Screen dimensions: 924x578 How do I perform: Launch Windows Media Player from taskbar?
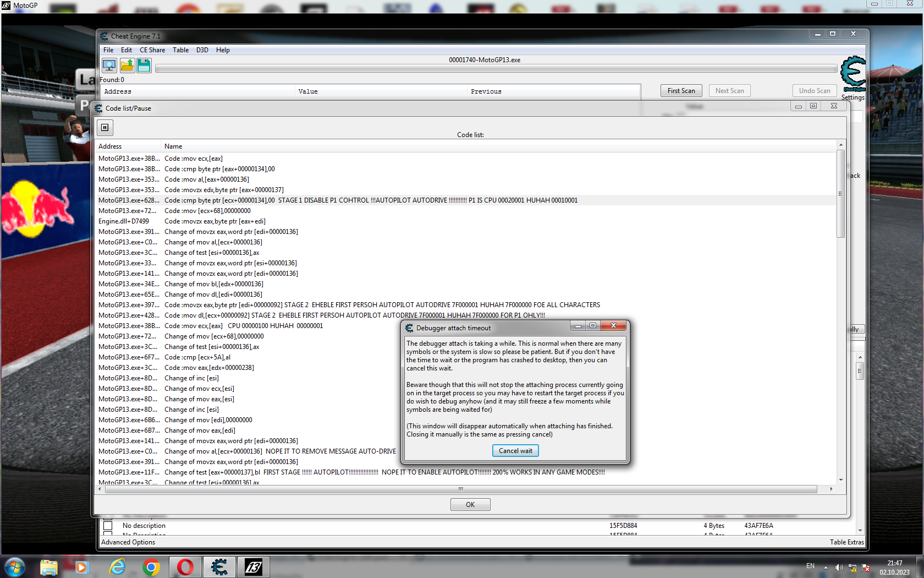(82, 567)
